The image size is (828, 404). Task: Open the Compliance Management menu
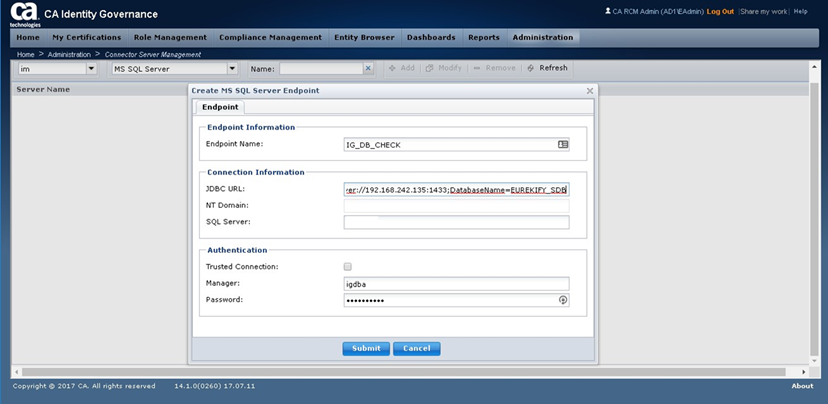point(270,37)
